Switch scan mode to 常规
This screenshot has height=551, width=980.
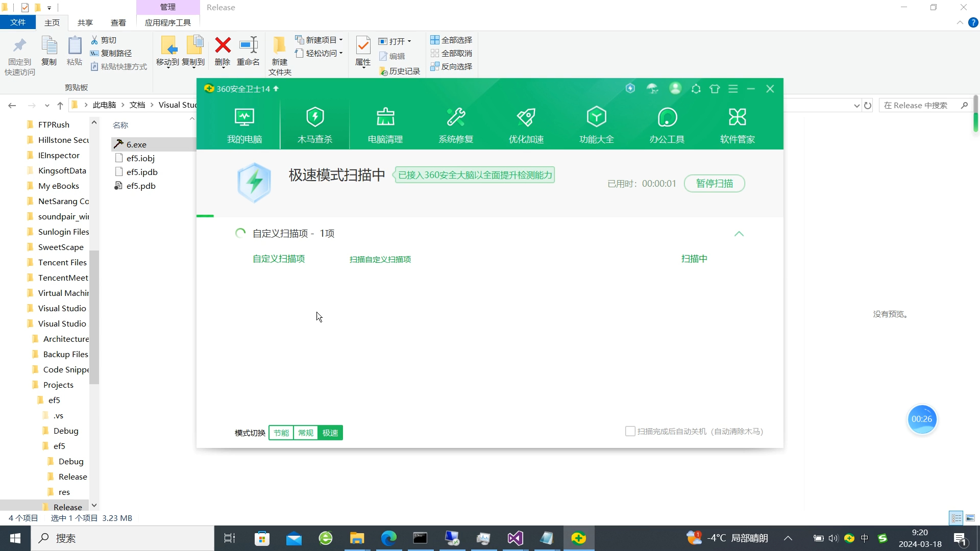click(x=306, y=433)
